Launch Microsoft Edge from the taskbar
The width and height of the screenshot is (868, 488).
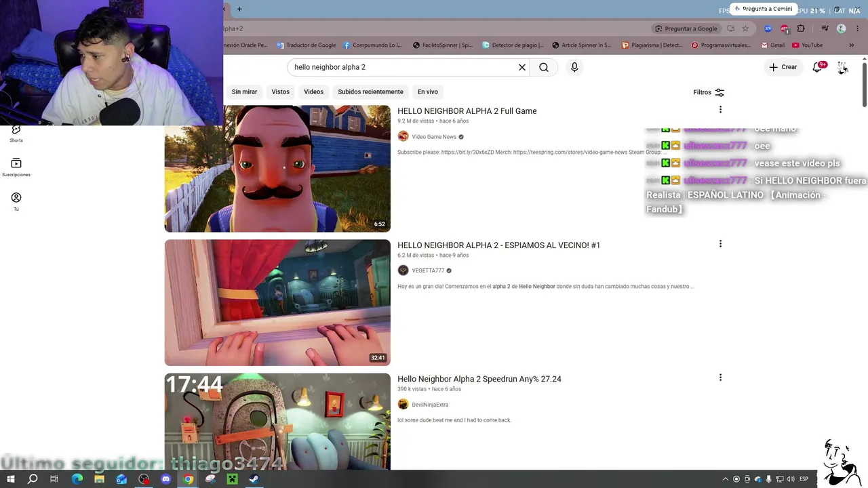tap(77, 479)
